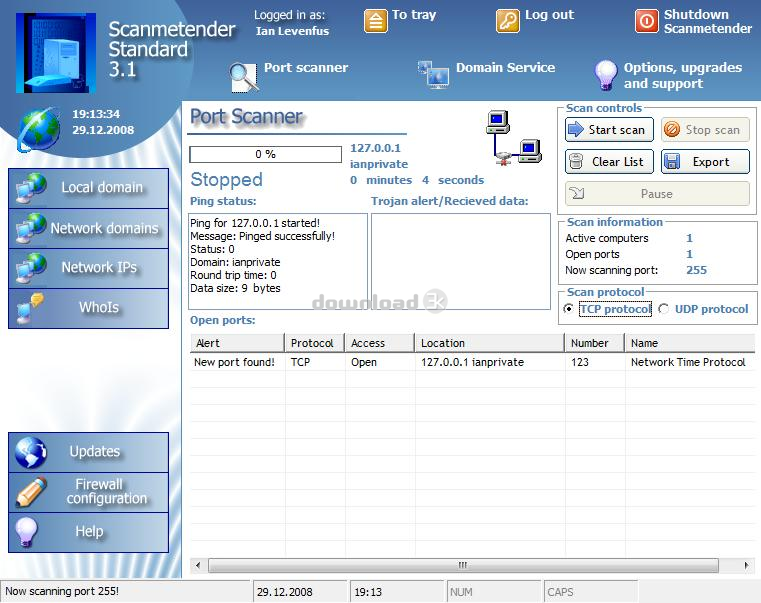761x603 pixels.
Task: Click the Log out key icon
Action: pyautogui.click(x=508, y=21)
